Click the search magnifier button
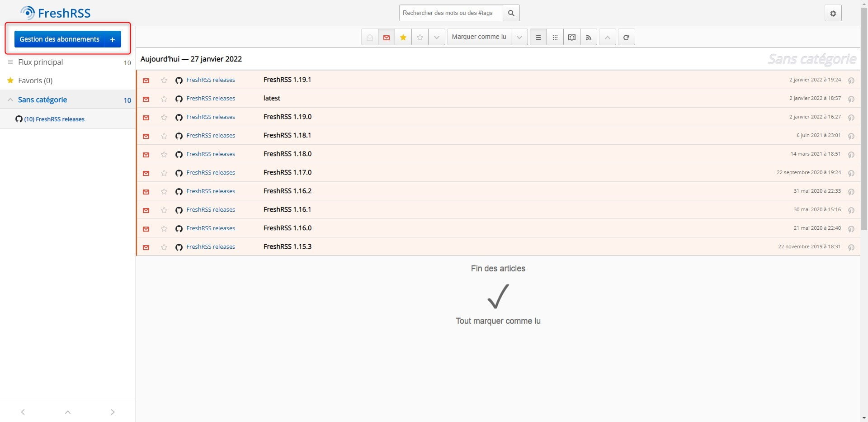Viewport: 868px width, 422px height. tap(511, 13)
